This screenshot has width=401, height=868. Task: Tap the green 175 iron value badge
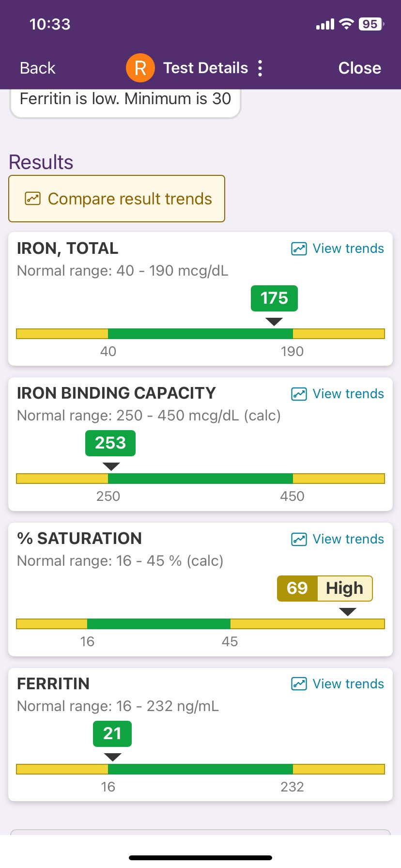(274, 298)
